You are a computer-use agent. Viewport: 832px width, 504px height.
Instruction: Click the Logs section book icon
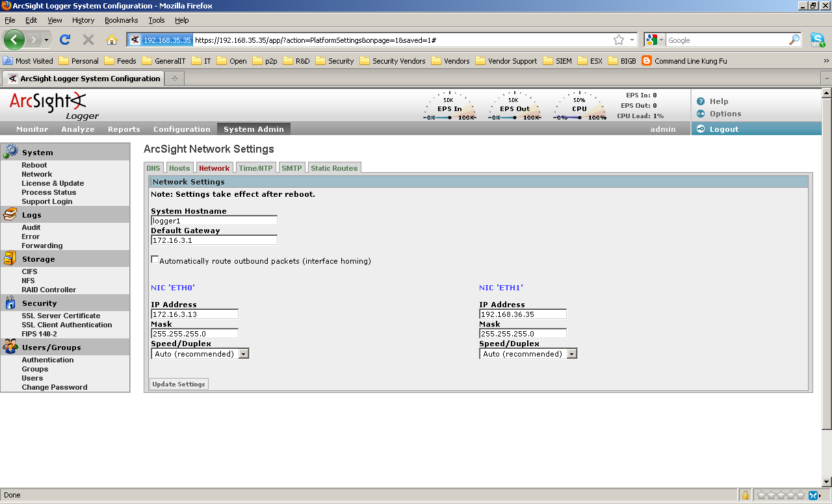(x=10, y=214)
